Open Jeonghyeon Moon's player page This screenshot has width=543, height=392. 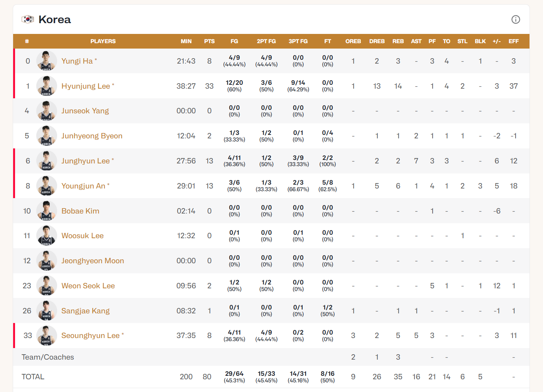(92, 261)
